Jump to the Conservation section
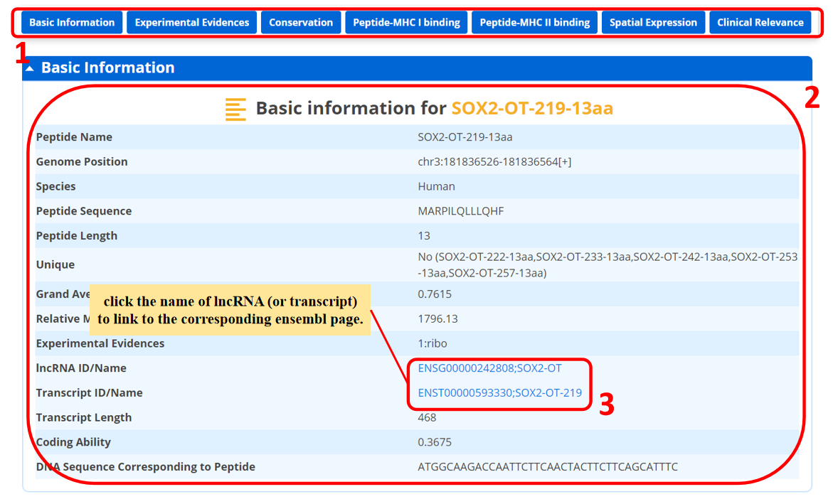This screenshot has height=504, width=833. [x=301, y=23]
